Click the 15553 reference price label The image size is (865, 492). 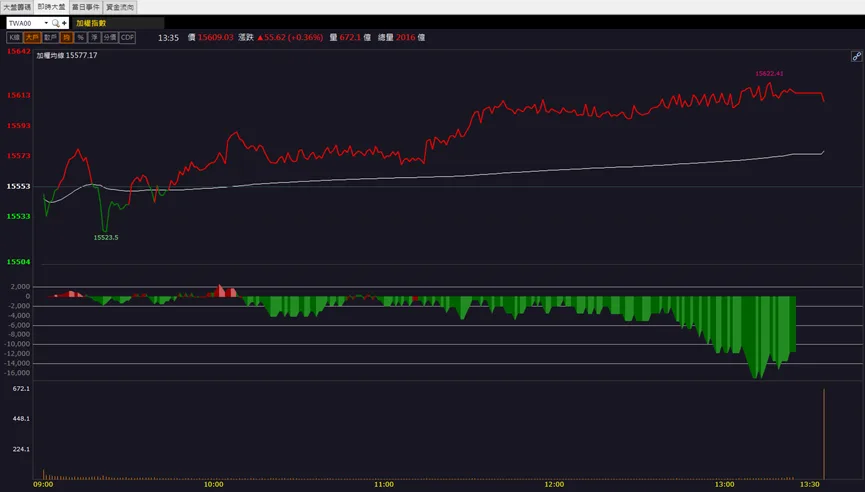point(19,186)
